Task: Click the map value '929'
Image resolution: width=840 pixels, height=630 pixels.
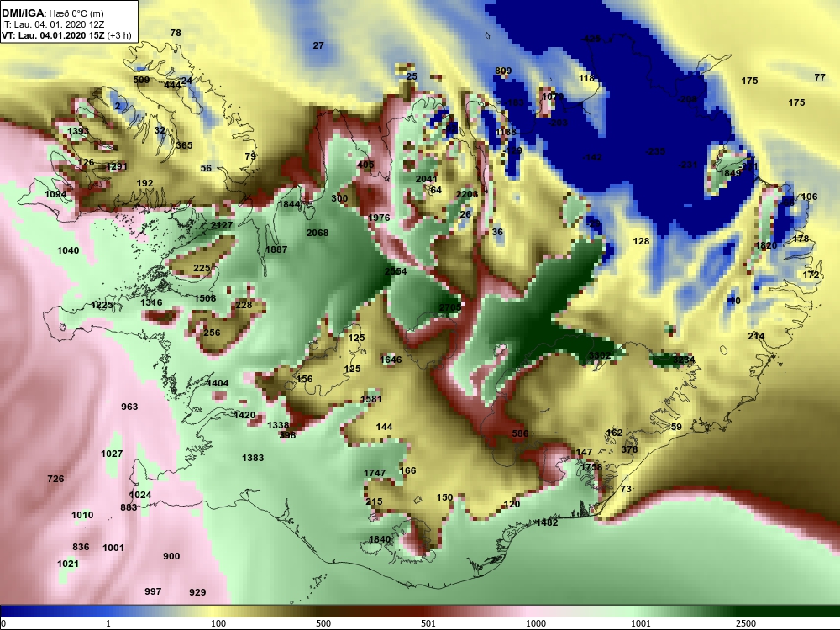Action: (197, 592)
